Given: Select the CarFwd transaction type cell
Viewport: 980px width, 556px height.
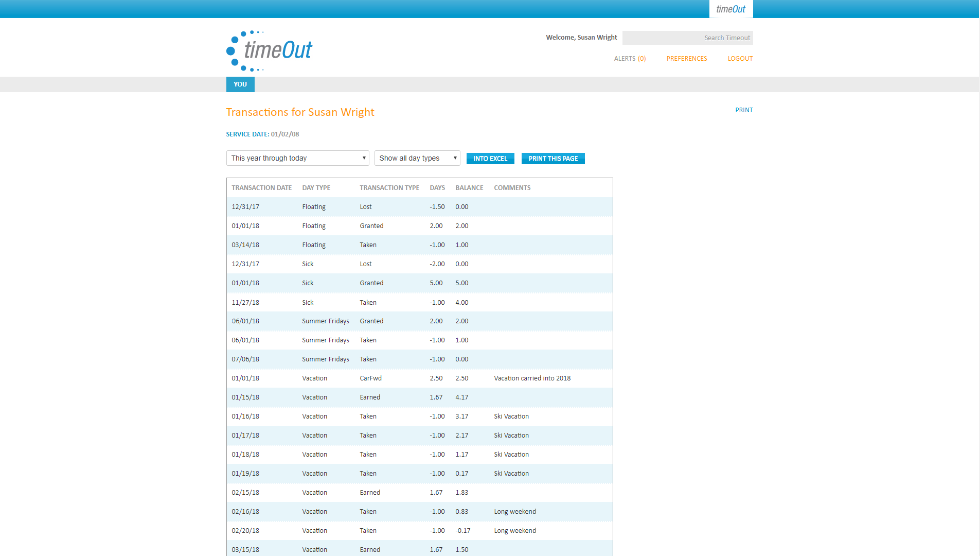Looking at the screenshot, I should pos(370,378).
